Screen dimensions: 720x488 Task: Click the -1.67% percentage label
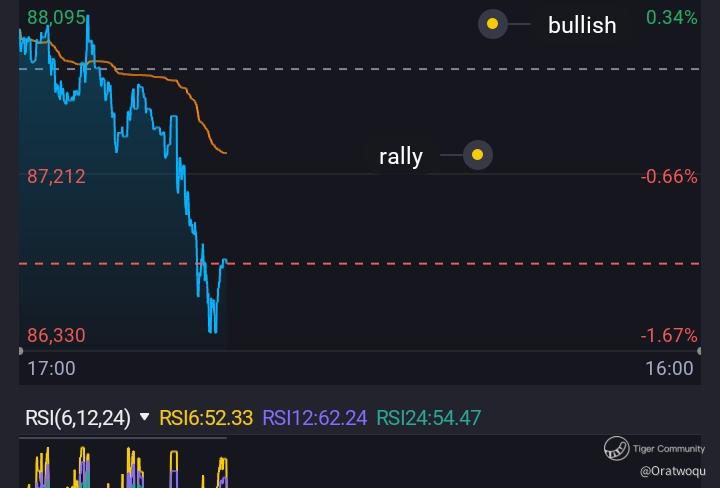[x=669, y=336]
